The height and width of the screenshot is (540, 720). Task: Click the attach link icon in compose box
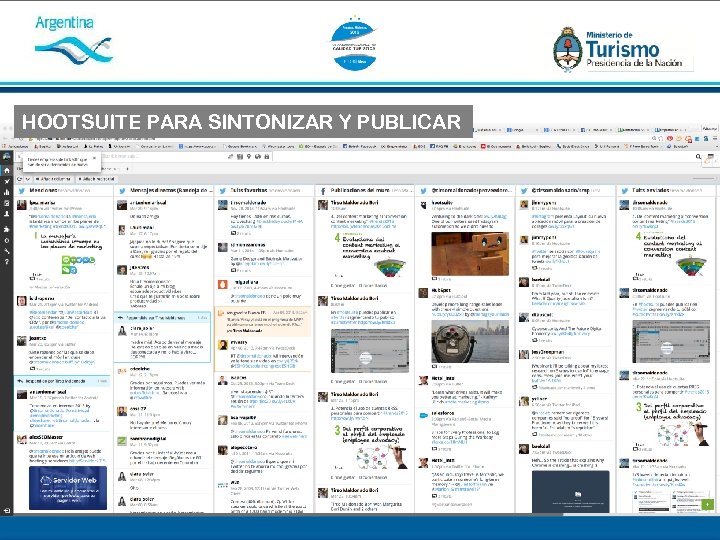[231, 157]
